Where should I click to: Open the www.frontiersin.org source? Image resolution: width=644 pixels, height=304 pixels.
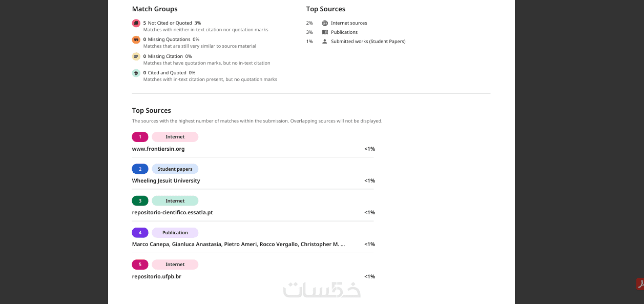pos(158,149)
